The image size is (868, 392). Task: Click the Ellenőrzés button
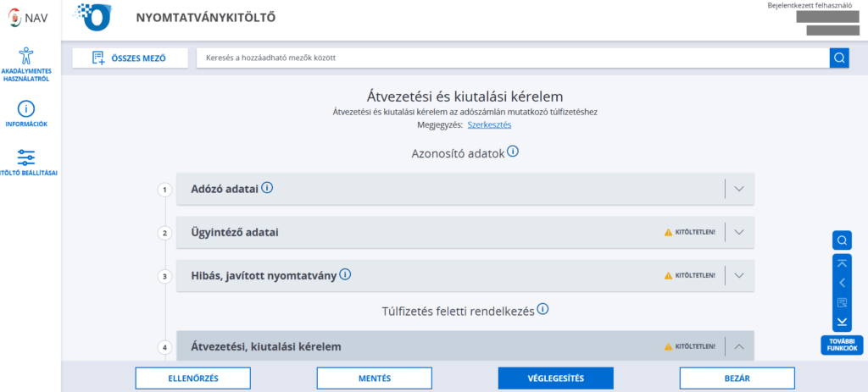pyautogui.click(x=193, y=378)
